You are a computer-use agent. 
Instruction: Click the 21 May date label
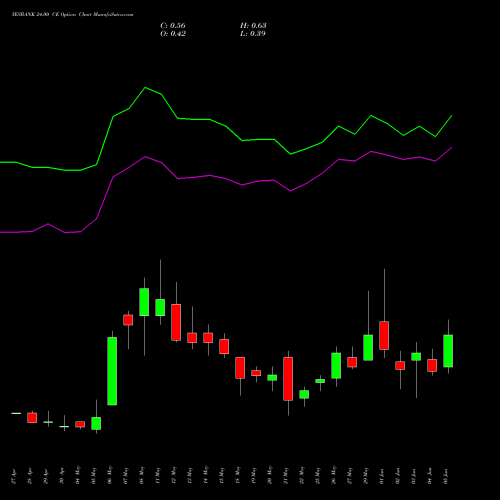286,475
